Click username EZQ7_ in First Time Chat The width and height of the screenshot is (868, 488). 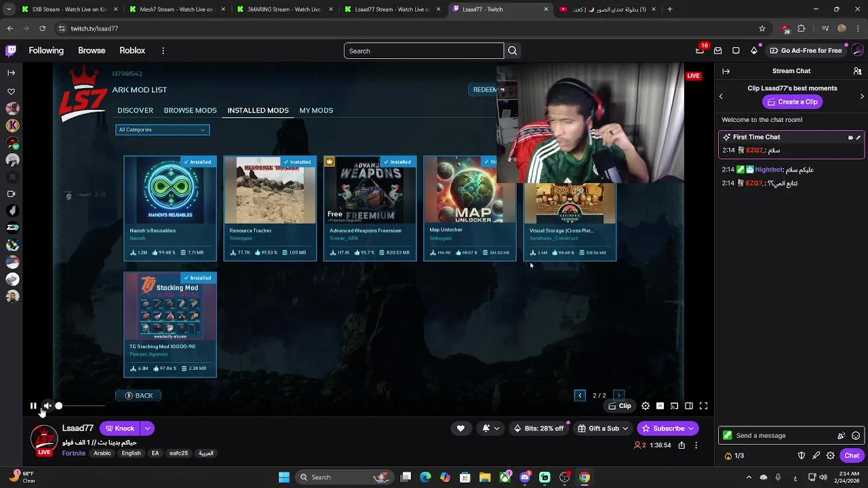click(x=754, y=150)
